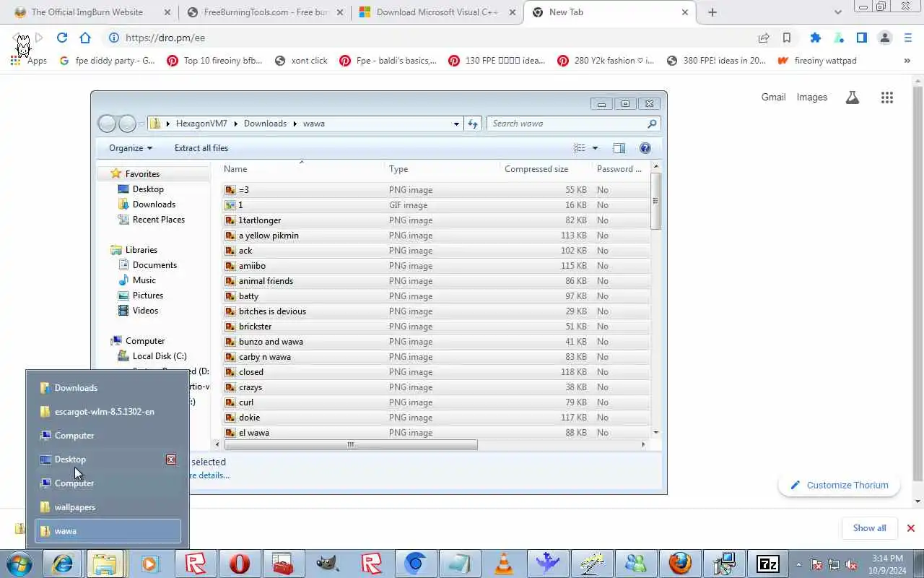Open the browser tab search chevron

click(x=838, y=12)
